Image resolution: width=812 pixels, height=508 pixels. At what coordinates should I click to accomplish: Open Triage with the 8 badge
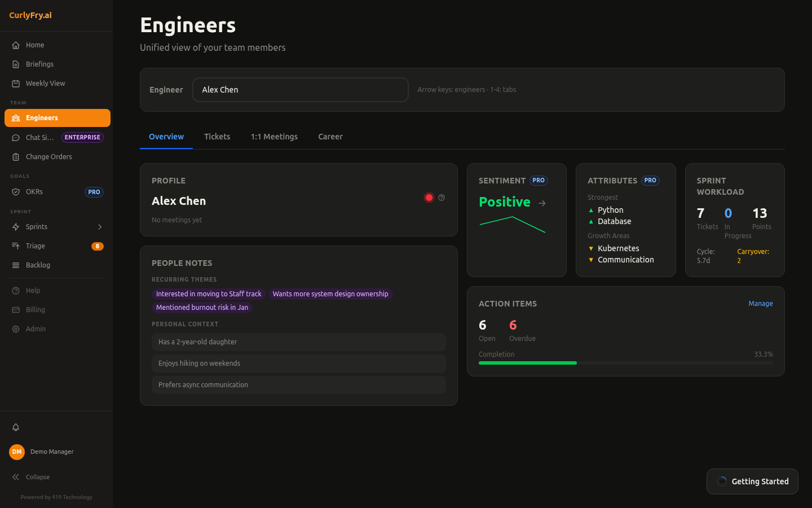point(35,246)
